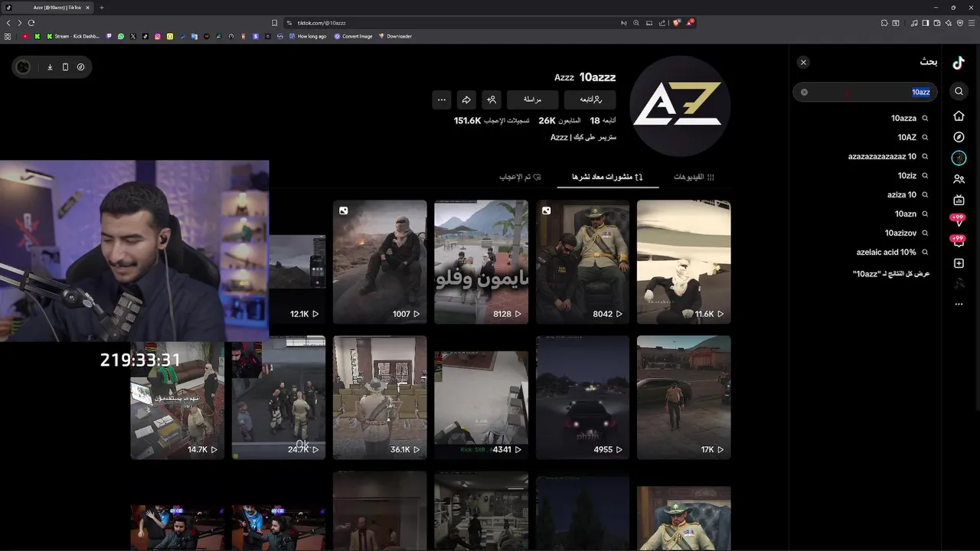Open the sidebar three-dots More menu
Viewport: 980px width, 551px height.
tap(959, 305)
